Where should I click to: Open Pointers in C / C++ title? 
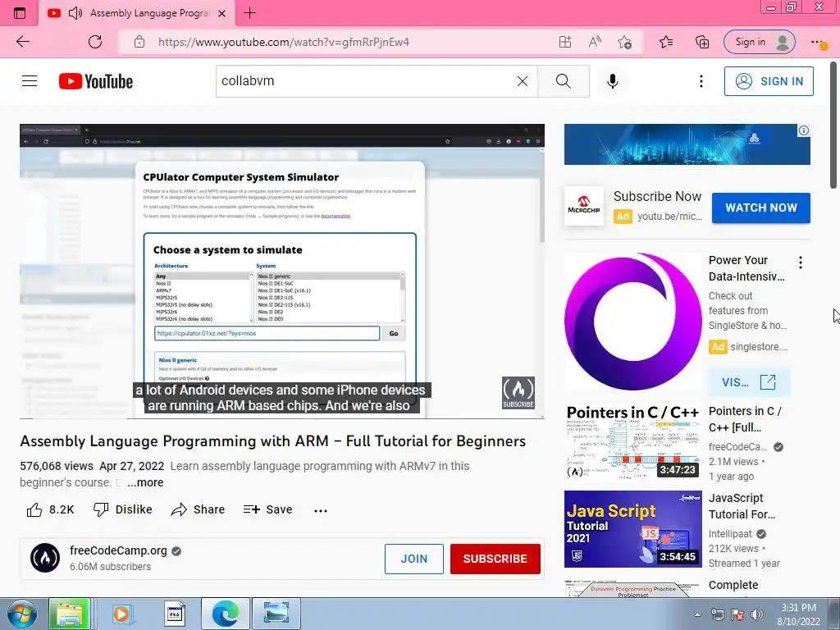(x=745, y=419)
